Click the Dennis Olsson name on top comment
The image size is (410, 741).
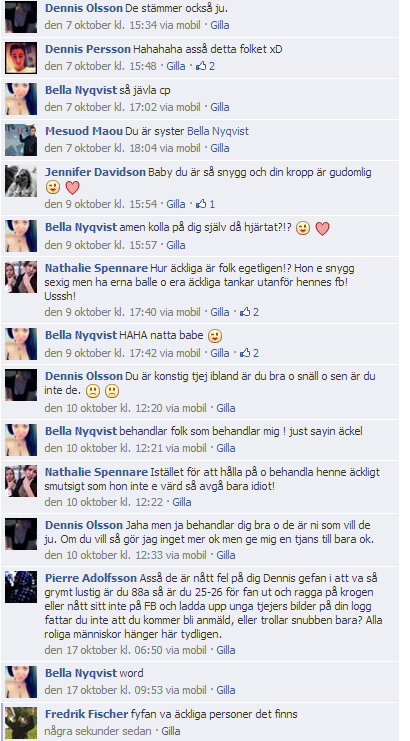point(84,8)
